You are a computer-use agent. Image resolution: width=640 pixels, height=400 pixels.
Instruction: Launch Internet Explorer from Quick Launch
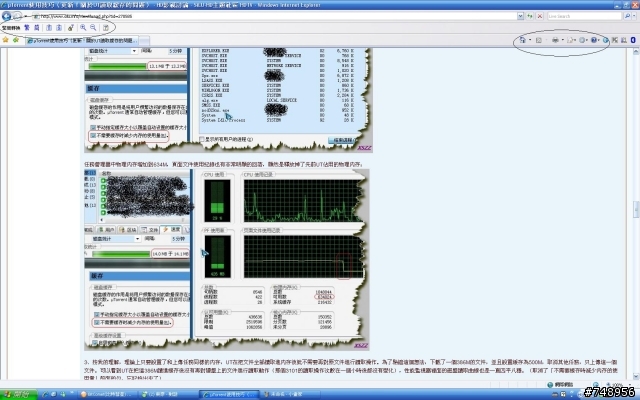pos(46,394)
